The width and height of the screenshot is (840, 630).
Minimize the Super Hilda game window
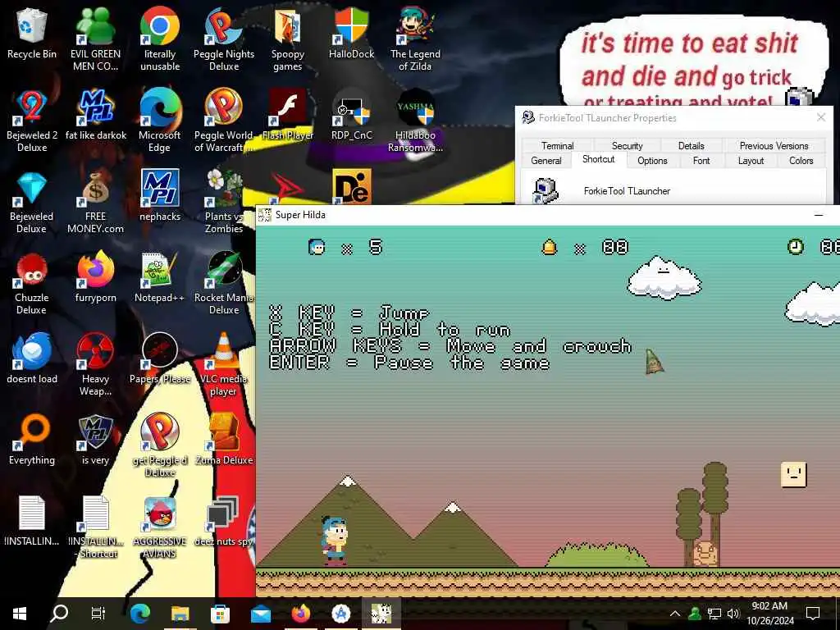pyautogui.click(x=819, y=215)
